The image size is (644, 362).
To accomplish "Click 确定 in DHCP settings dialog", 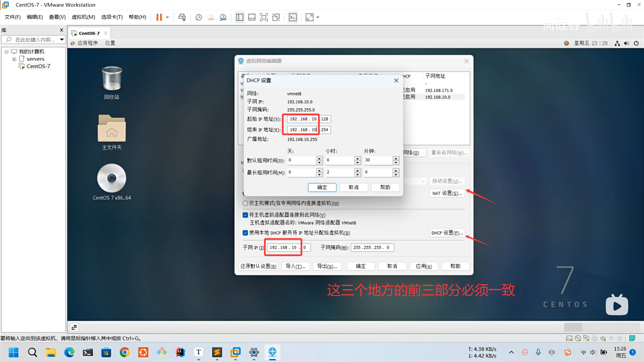I will [x=322, y=187].
